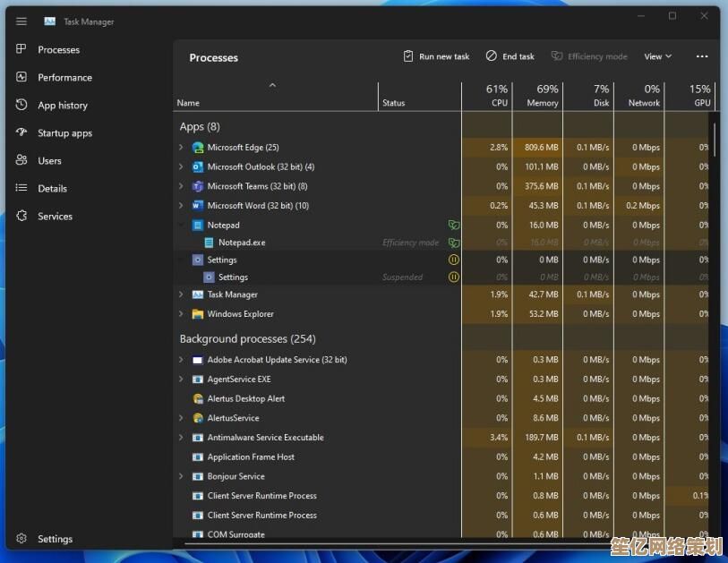The height and width of the screenshot is (563, 728).
Task: Click the Microsoft Edge app icon
Action: tap(198, 148)
